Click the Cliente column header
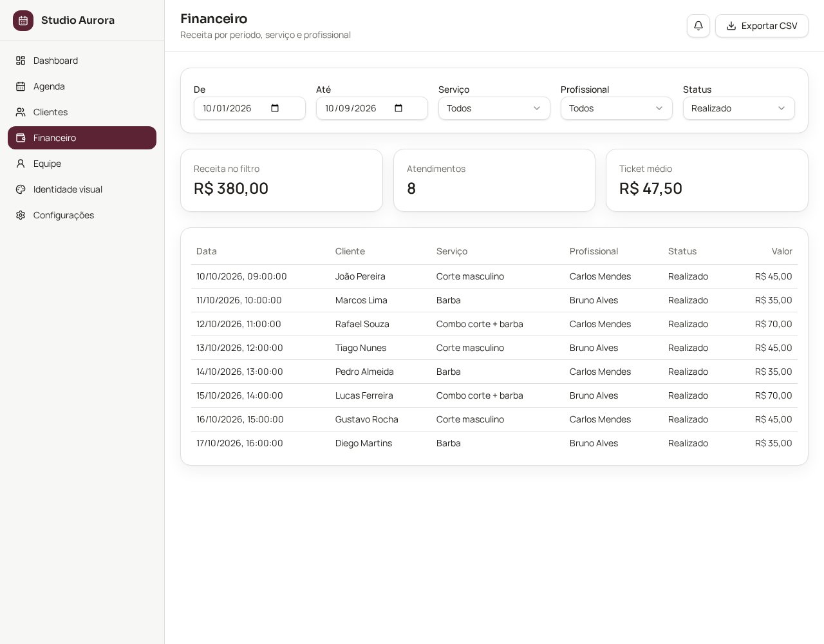The width and height of the screenshot is (824, 644). pos(350,251)
